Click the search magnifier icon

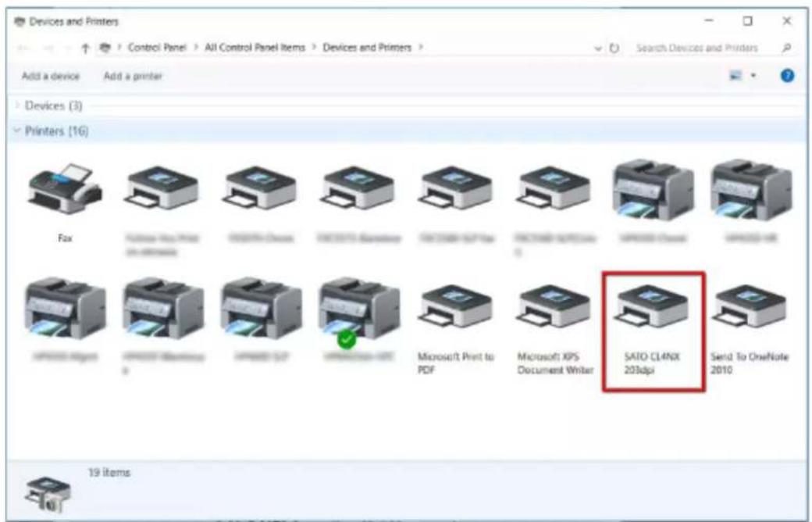tap(786, 48)
